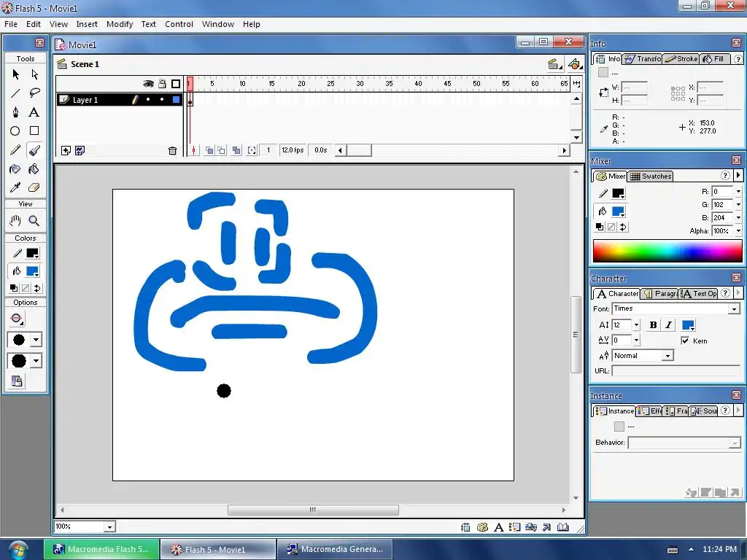
Task: Select the Paint Bucket tool
Action: point(34,169)
